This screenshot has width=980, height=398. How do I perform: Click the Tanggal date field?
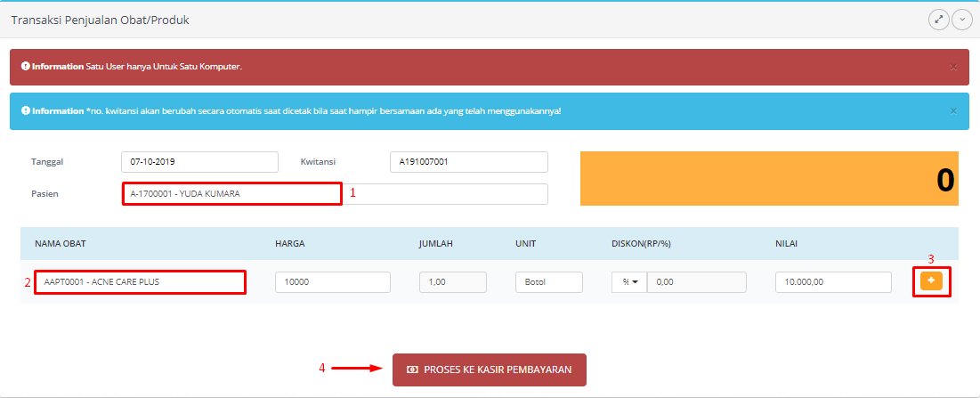point(199,162)
